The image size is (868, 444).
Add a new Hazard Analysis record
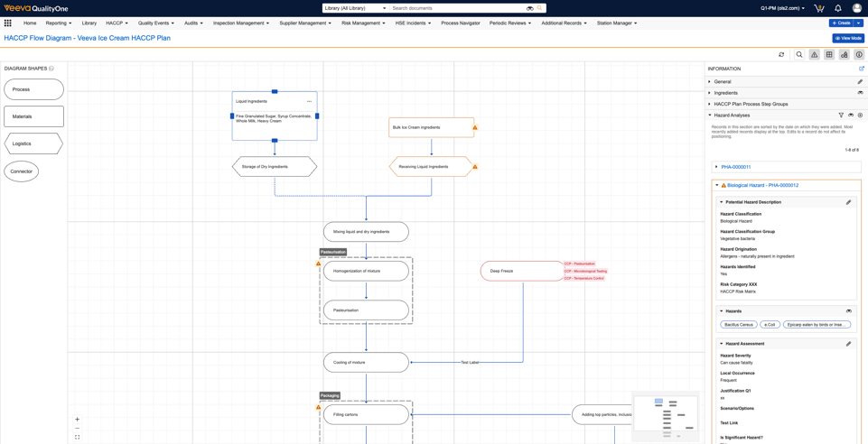[x=860, y=115]
